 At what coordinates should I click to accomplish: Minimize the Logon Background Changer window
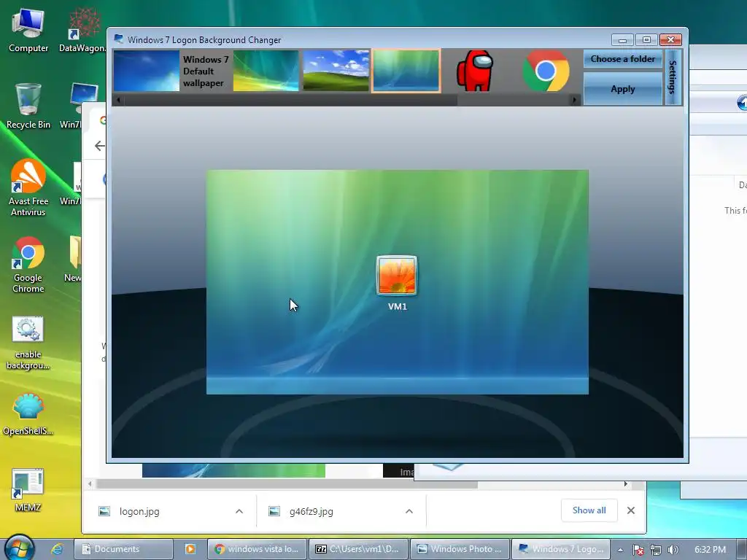coord(622,39)
